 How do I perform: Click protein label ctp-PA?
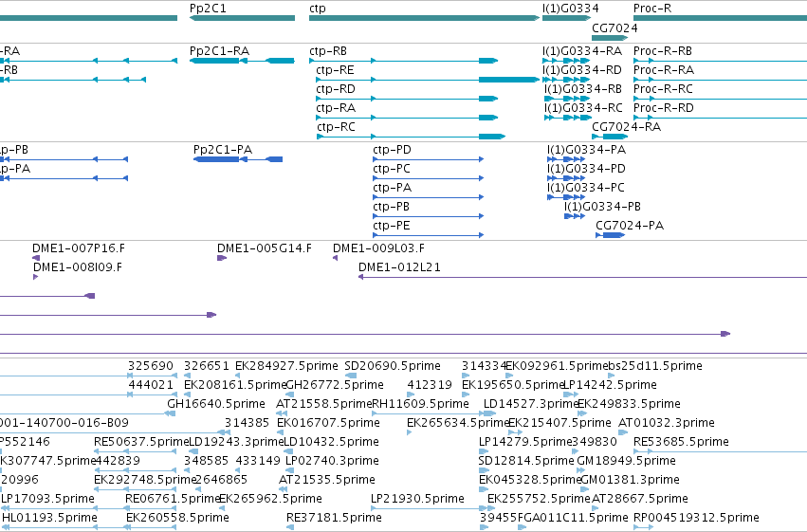(x=393, y=189)
